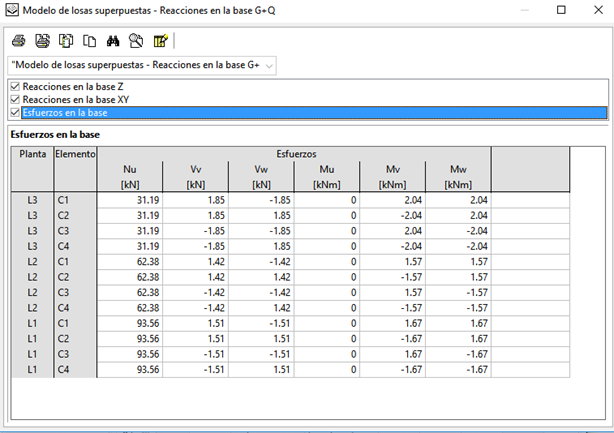Click the Planta column header
This screenshot has height=433, width=614.
[30, 155]
